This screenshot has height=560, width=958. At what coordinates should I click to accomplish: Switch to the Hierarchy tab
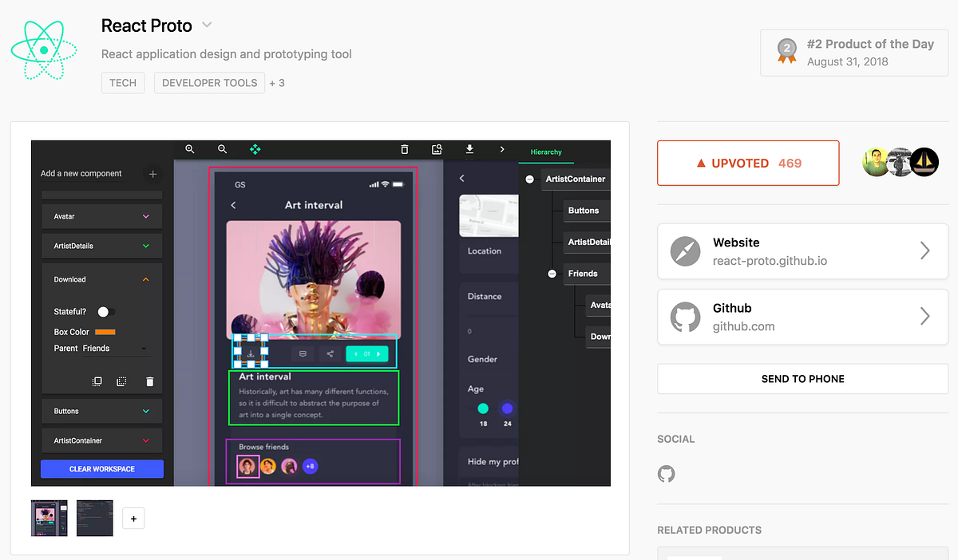tap(546, 152)
